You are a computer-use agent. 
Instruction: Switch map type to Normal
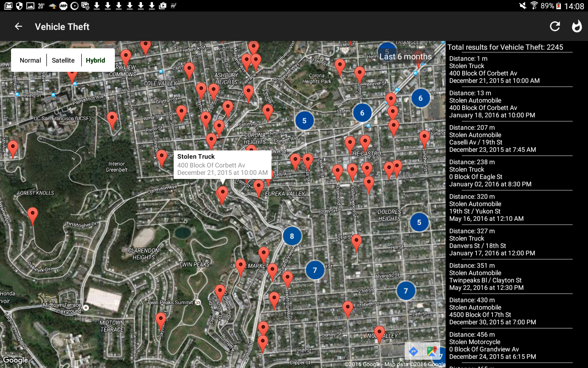(x=30, y=60)
